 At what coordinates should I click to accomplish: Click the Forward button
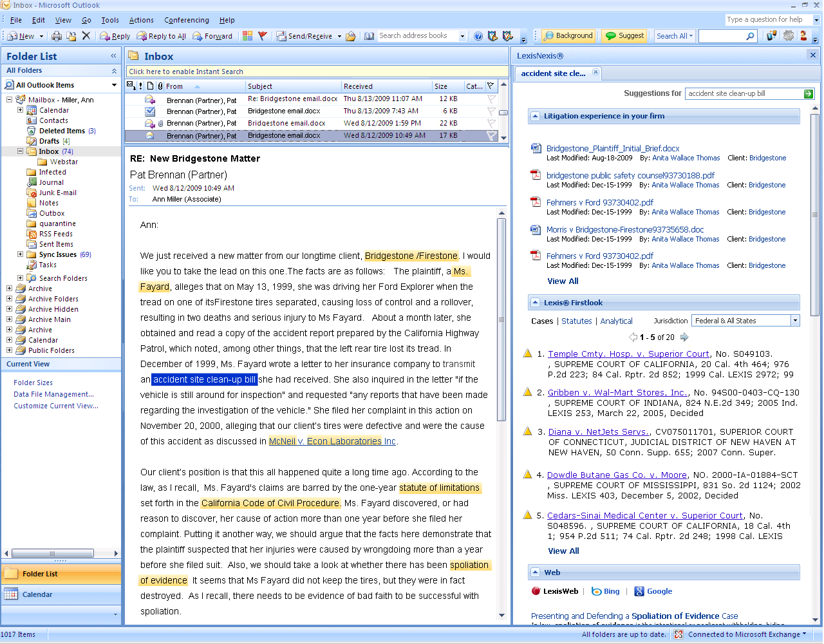pos(212,37)
